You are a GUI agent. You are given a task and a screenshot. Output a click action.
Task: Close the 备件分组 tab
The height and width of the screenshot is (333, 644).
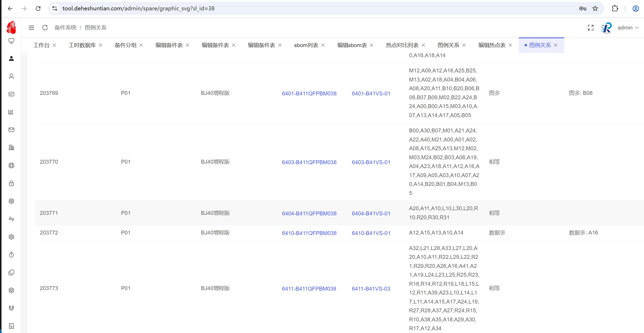point(141,45)
